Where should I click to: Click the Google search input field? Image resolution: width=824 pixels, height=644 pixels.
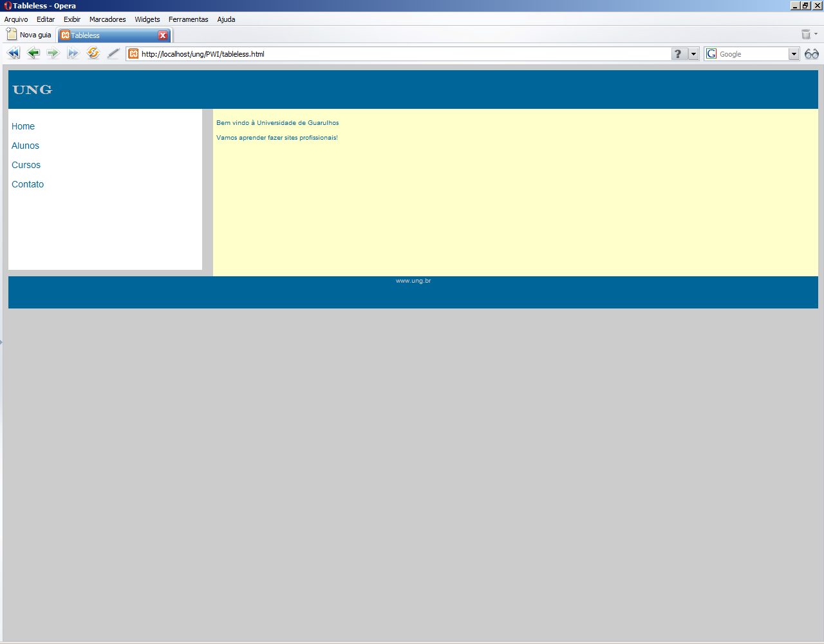753,54
